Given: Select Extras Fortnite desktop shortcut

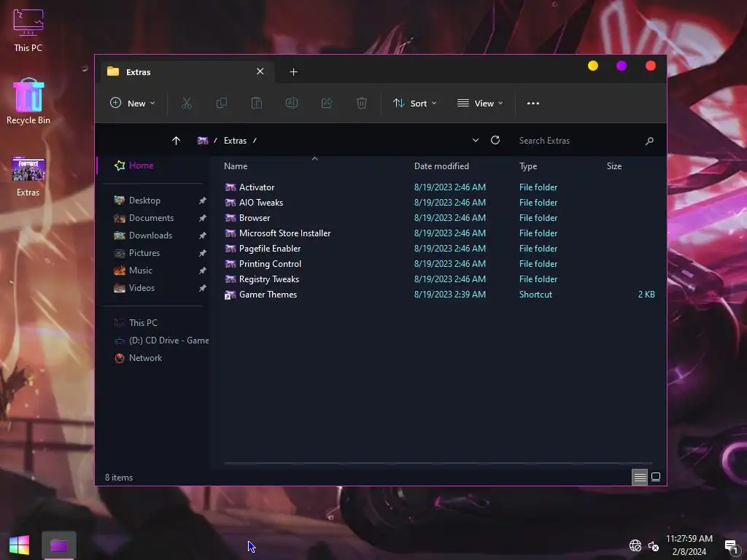Looking at the screenshot, I should [x=28, y=175].
